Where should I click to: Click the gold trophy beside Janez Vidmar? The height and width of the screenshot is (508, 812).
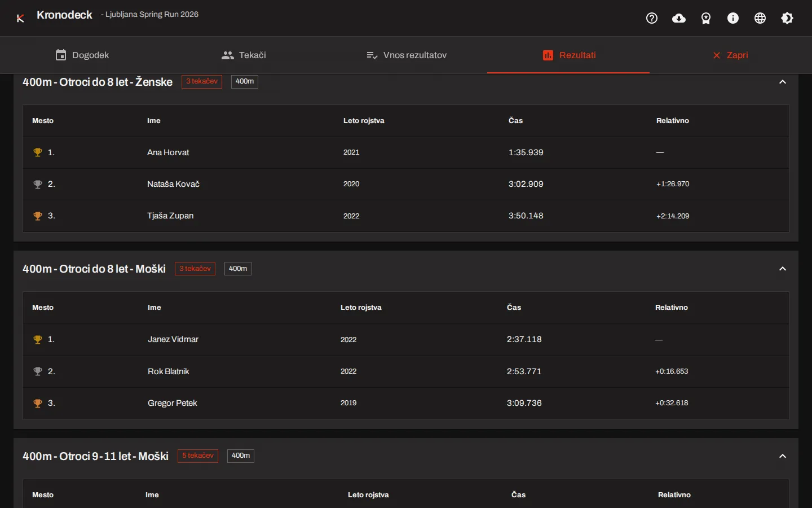[x=38, y=340]
